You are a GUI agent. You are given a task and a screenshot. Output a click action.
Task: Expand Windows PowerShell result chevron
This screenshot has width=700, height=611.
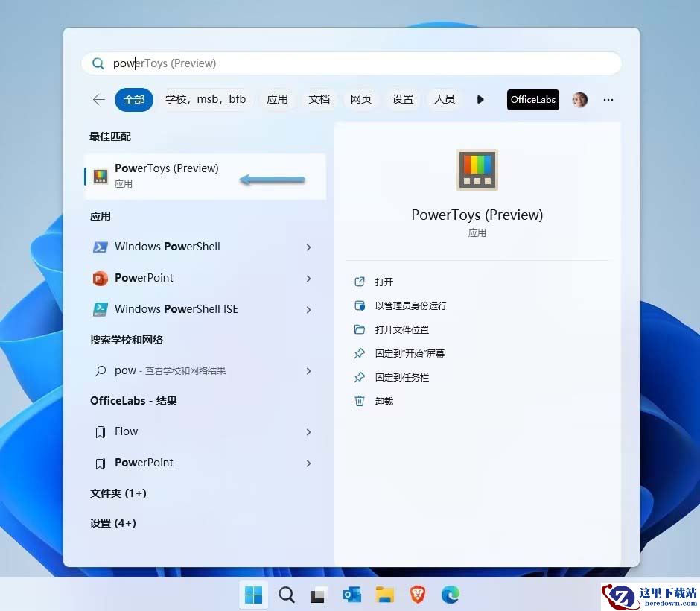click(308, 247)
